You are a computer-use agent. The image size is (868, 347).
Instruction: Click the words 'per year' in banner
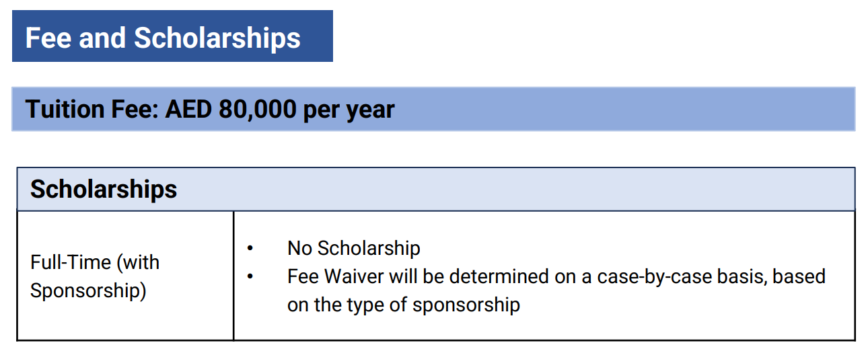(x=349, y=110)
